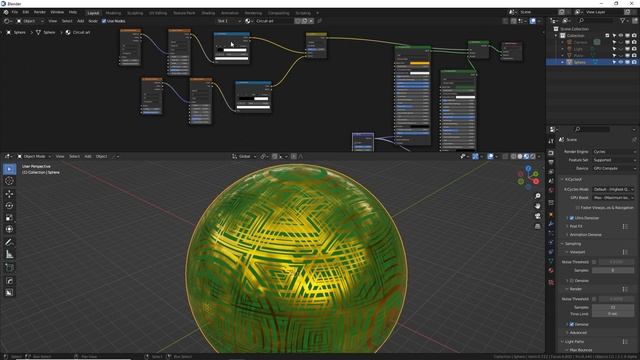Open the Edit menu

(x=26, y=12)
